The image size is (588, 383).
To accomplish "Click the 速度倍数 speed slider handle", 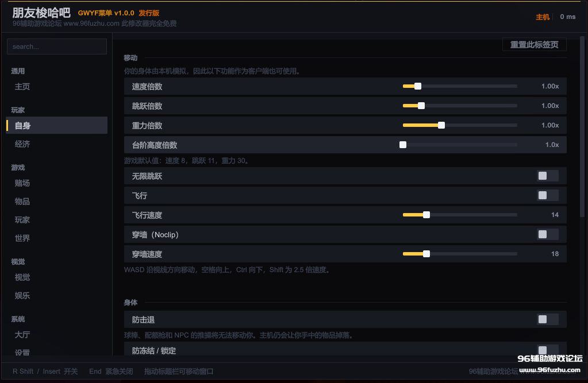I will click(418, 86).
